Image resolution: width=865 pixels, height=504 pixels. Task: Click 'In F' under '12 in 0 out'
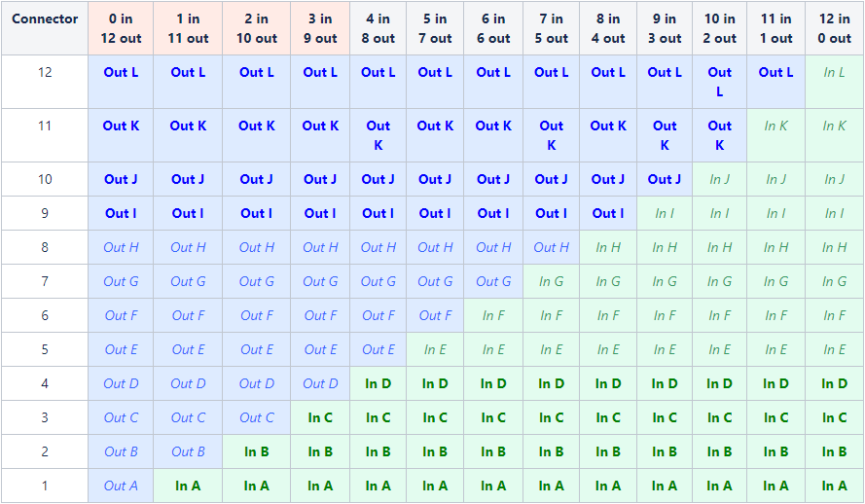(x=834, y=315)
